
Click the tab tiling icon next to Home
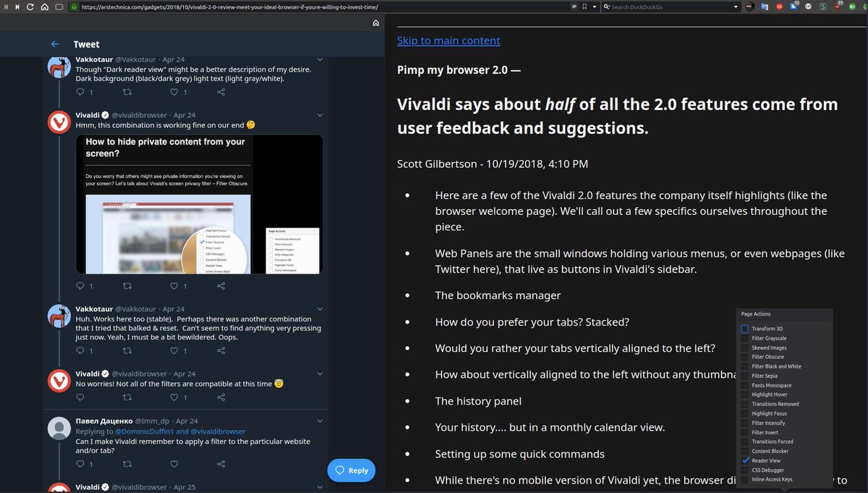click(x=59, y=7)
